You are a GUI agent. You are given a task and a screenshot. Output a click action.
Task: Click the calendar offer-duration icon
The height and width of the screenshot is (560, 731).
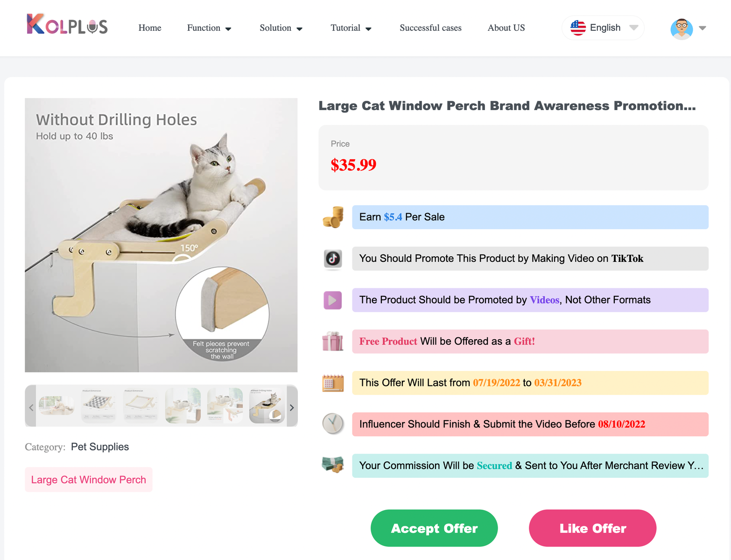point(333,383)
